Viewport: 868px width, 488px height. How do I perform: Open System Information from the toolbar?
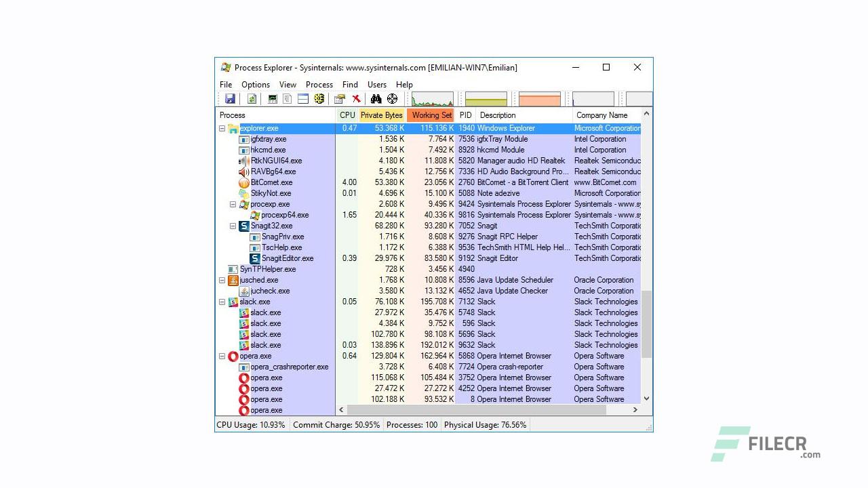click(x=273, y=99)
